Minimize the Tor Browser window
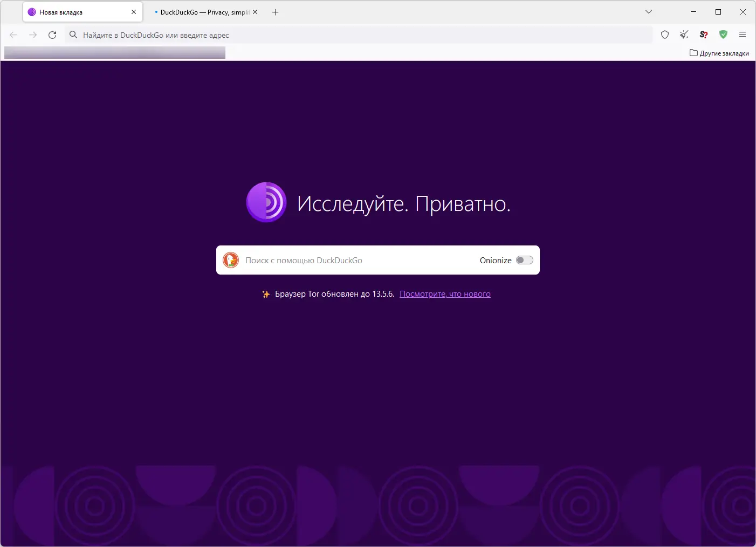Screen dimensions: 756x547 click(693, 12)
